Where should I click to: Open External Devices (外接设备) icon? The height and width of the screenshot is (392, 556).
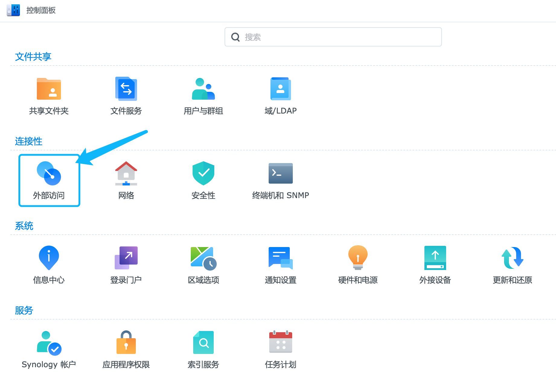pyautogui.click(x=435, y=258)
